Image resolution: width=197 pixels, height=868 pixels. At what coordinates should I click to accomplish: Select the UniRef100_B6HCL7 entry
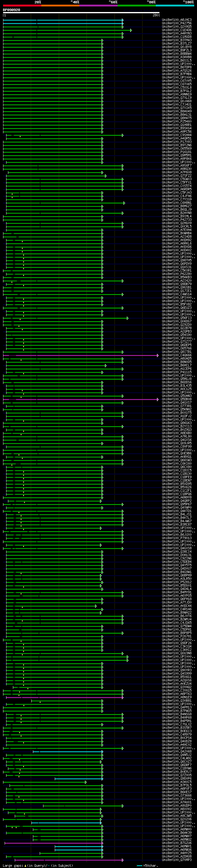click(177, 365)
